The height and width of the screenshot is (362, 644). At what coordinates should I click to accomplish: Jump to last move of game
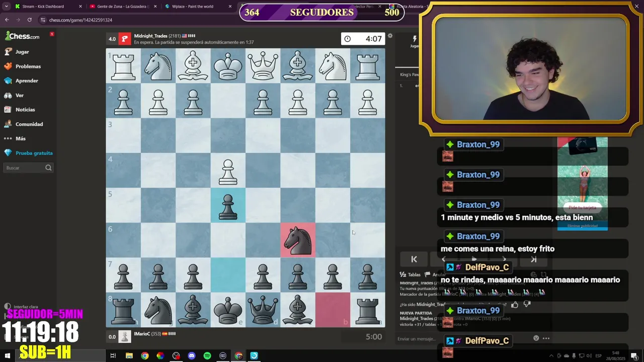point(533,259)
